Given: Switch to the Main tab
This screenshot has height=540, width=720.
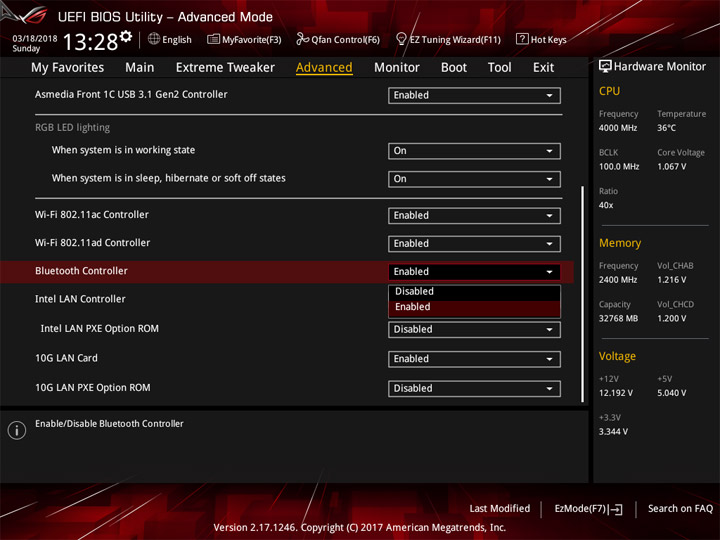Looking at the screenshot, I should 140,68.
